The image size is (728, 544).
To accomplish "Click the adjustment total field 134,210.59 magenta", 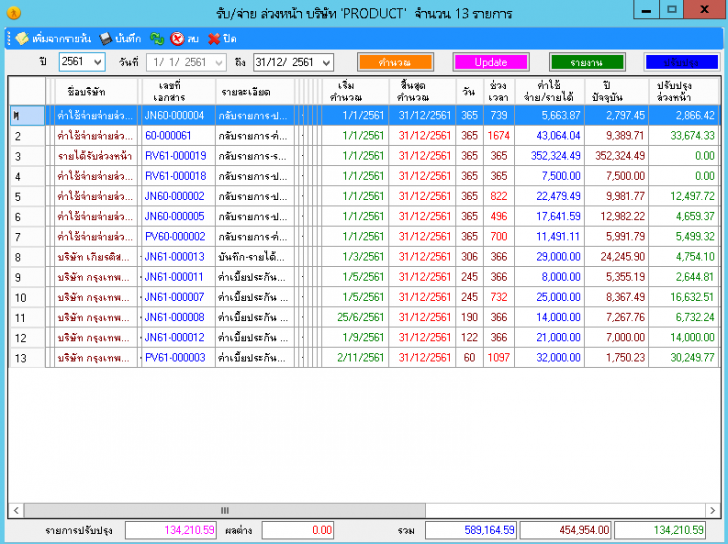I will (x=170, y=530).
